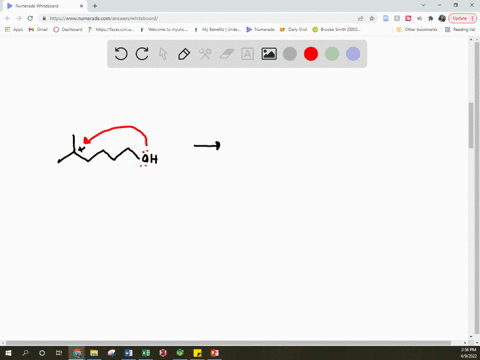Open Word from the taskbar

[x=129, y=353]
